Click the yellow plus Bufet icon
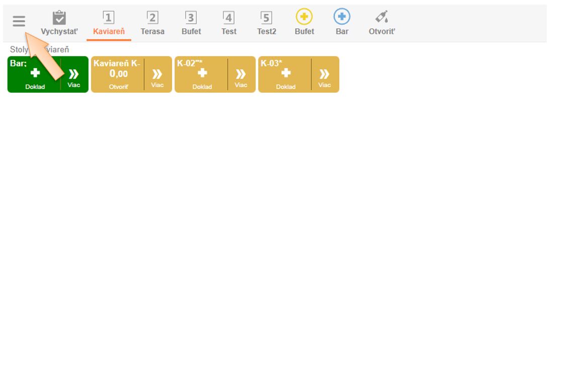This screenshot has width=588, height=378. (x=304, y=18)
